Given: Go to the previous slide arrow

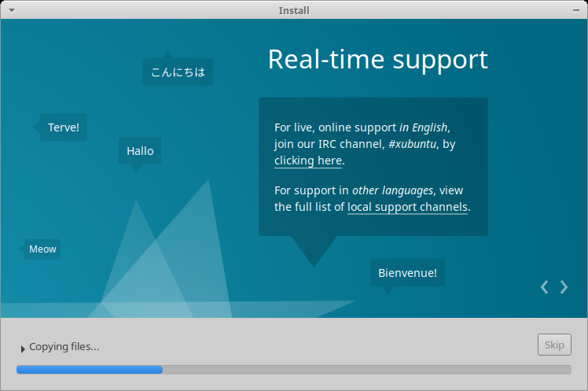Looking at the screenshot, I should pyautogui.click(x=545, y=287).
